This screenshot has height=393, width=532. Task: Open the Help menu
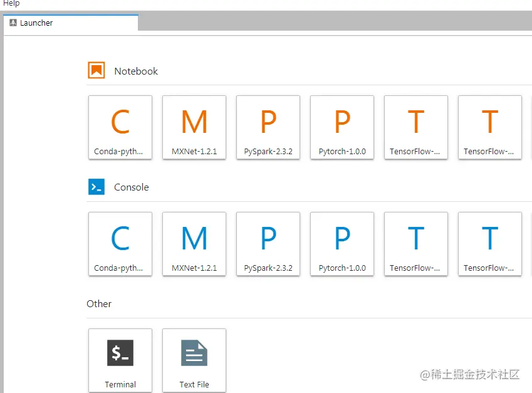coord(11,3)
